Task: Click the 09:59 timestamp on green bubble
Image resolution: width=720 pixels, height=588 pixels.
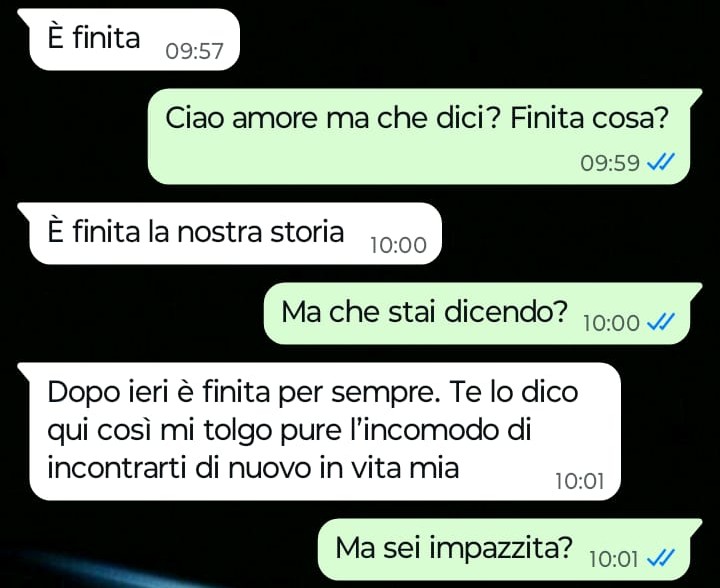Action: [x=610, y=162]
